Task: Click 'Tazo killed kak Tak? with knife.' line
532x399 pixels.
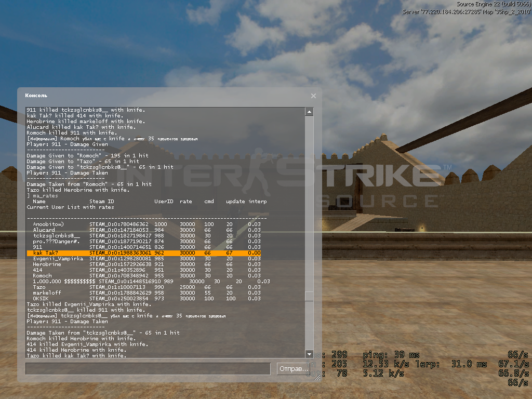Action: pos(76,355)
